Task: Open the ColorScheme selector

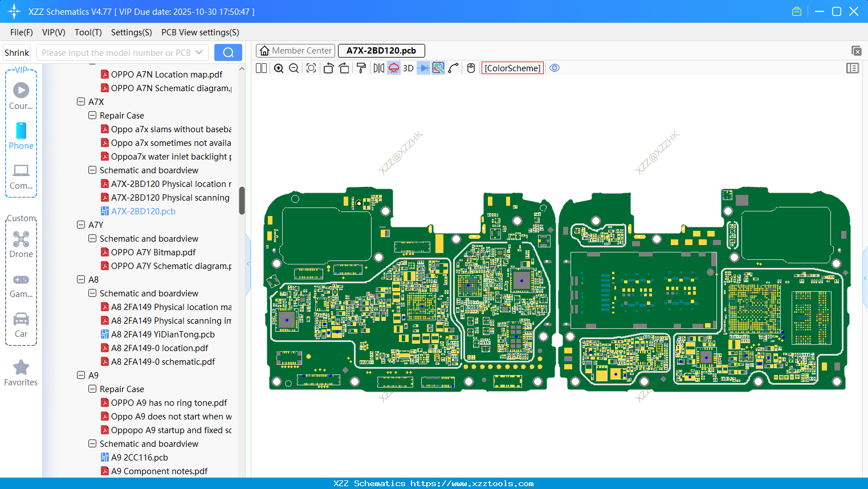Action: pos(512,68)
